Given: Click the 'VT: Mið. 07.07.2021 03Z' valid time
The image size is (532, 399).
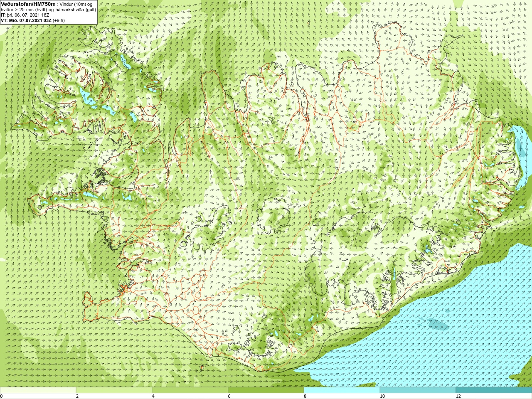Looking at the screenshot, I should 26,20.
